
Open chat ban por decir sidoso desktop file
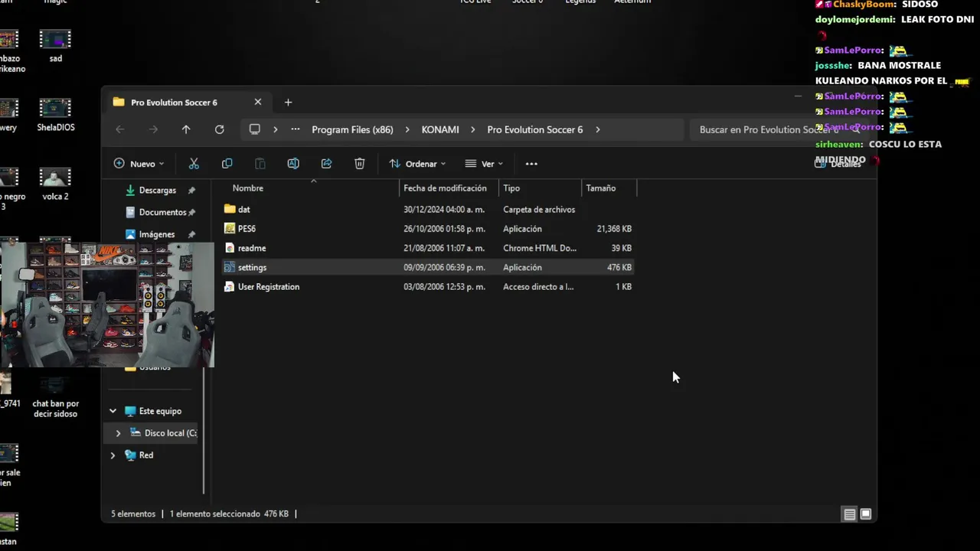click(55, 398)
